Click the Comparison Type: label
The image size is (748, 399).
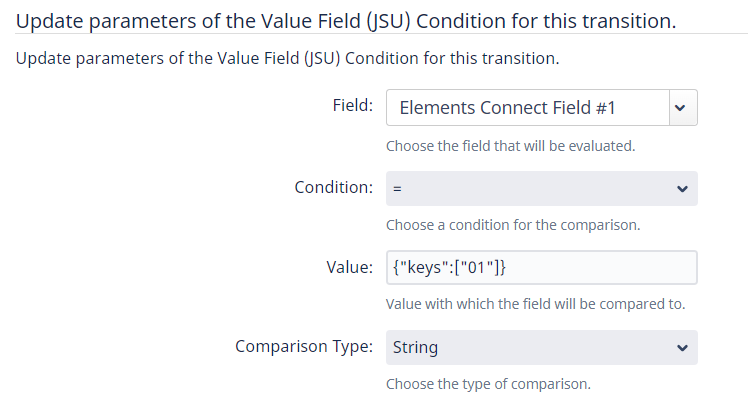click(x=304, y=346)
